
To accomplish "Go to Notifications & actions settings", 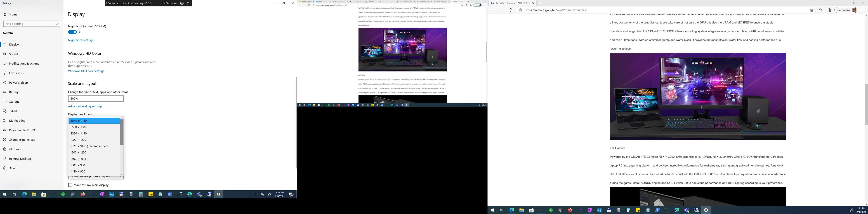I will pos(24,64).
